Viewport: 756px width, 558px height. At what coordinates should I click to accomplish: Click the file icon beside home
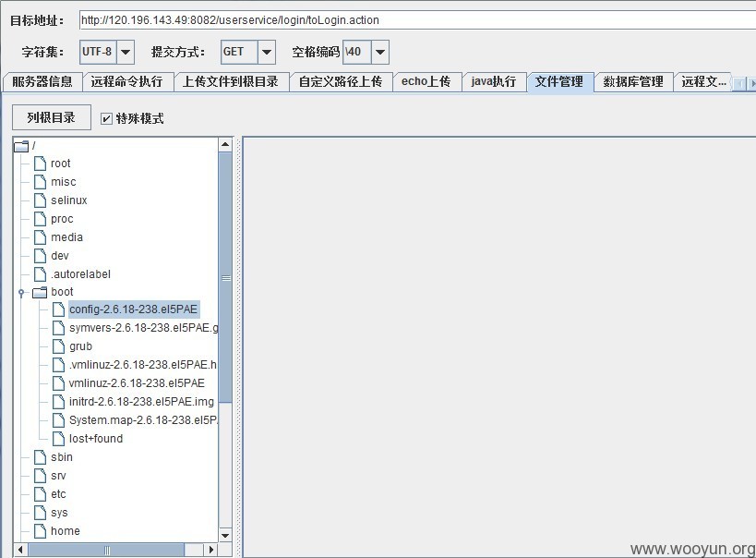[40, 531]
